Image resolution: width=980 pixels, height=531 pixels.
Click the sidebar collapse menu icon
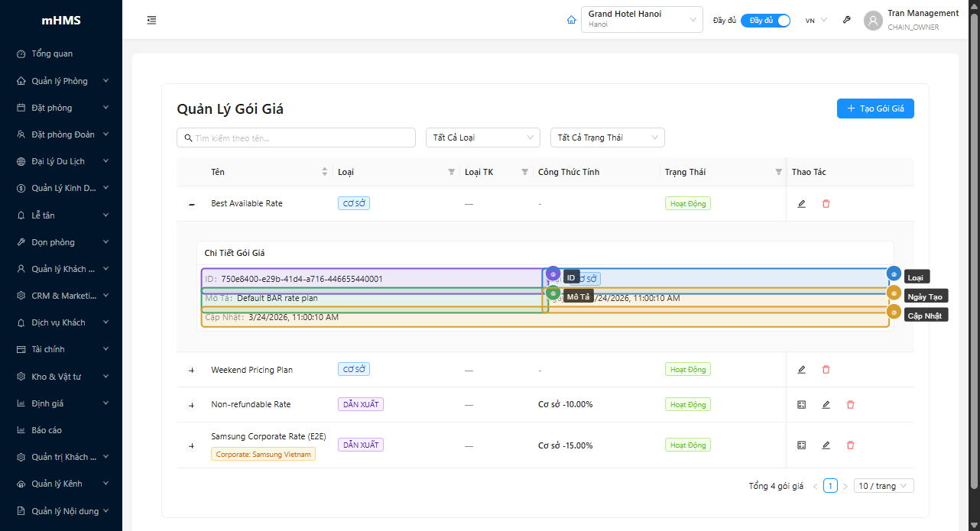point(151,21)
